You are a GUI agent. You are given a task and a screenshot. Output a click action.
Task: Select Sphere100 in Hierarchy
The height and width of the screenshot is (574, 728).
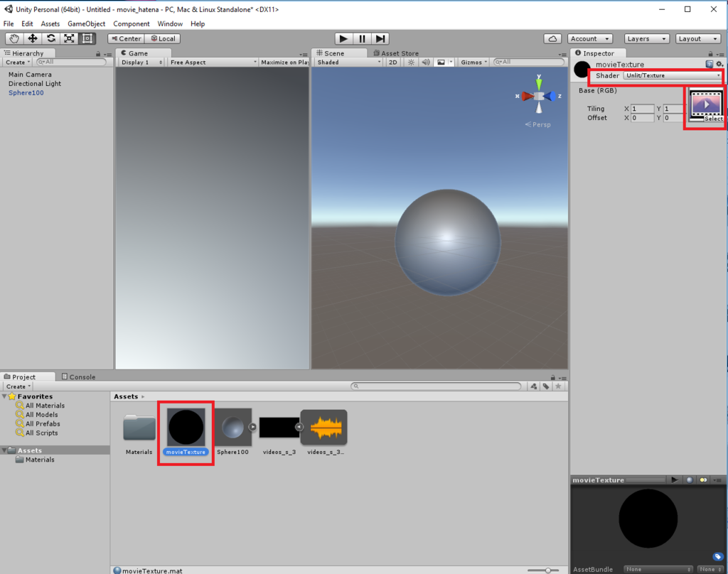26,93
